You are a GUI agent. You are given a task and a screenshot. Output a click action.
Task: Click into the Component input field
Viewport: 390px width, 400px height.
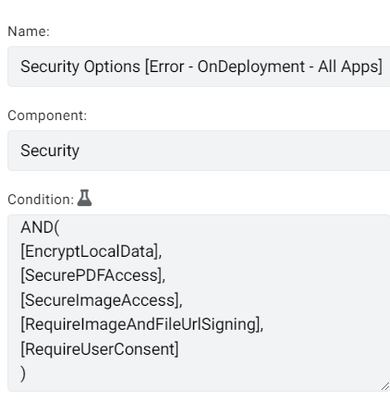pyautogui.click(x=199, y=151)
